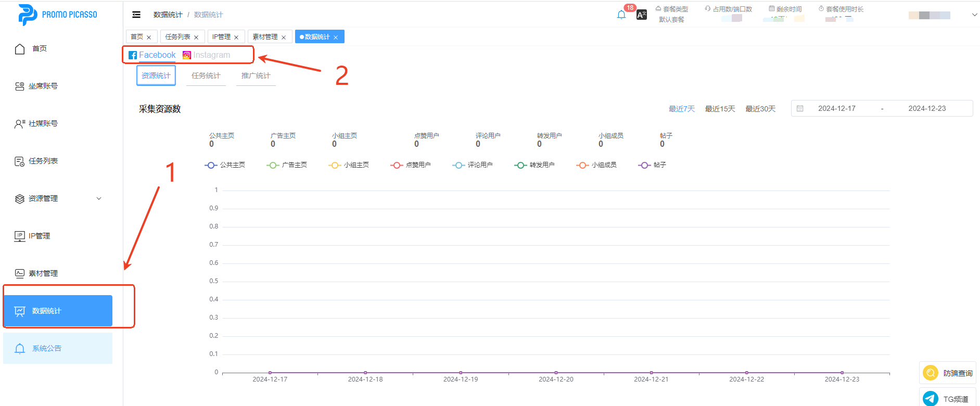
Task: Click the Instagram logo icon
Action: [x=187, y=55]
